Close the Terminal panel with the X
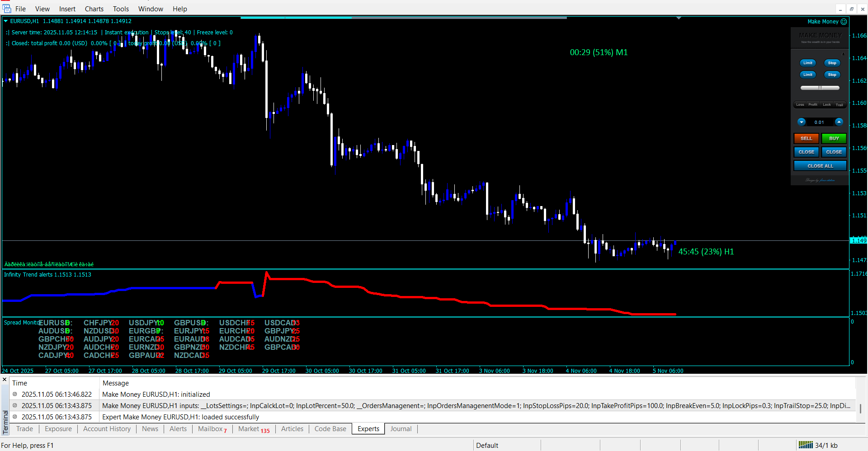868x451 pixels. click(5, 380)
